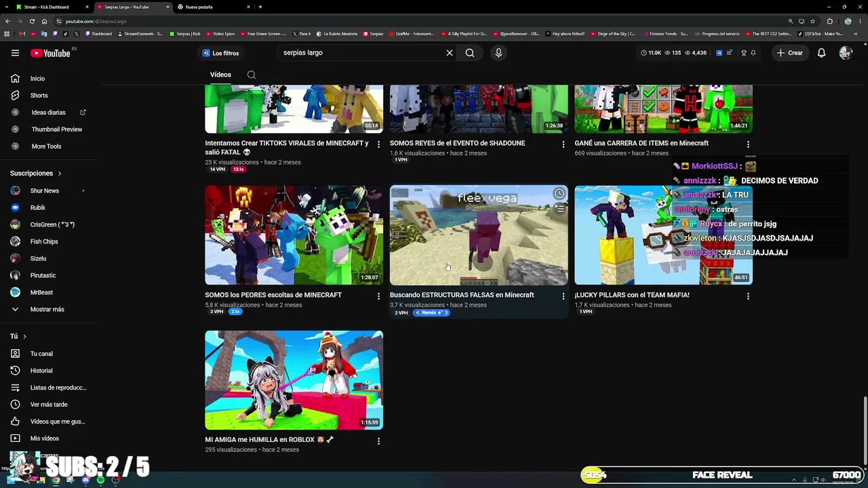Open the CrisGreen subscription channel

52,225
